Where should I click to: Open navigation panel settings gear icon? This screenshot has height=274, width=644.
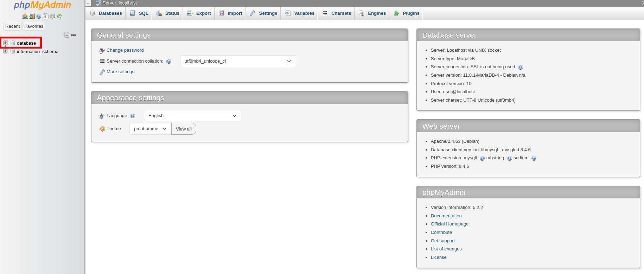click(53, 16)
